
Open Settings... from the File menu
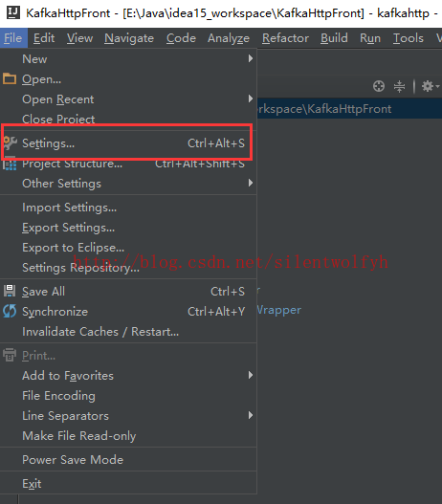pyautogui.click(x=128, y=143)
